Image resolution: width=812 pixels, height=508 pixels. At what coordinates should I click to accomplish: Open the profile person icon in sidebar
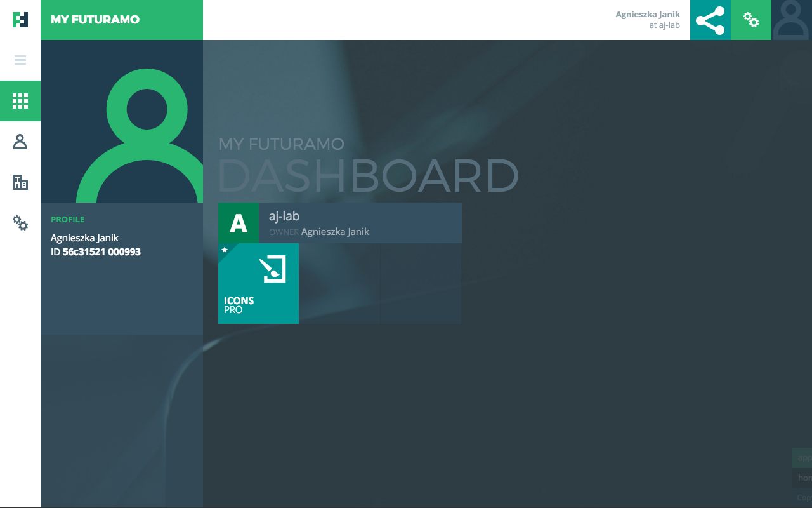point(20,142)
